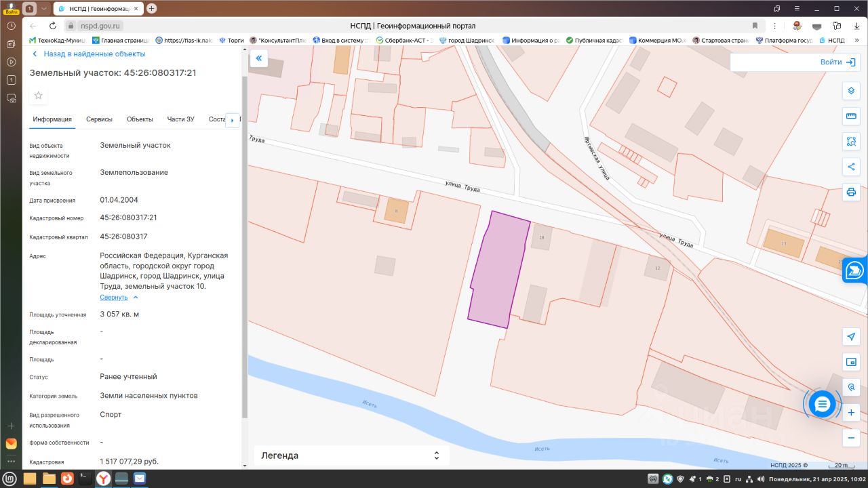Share the current map view

tap(851, 167)
